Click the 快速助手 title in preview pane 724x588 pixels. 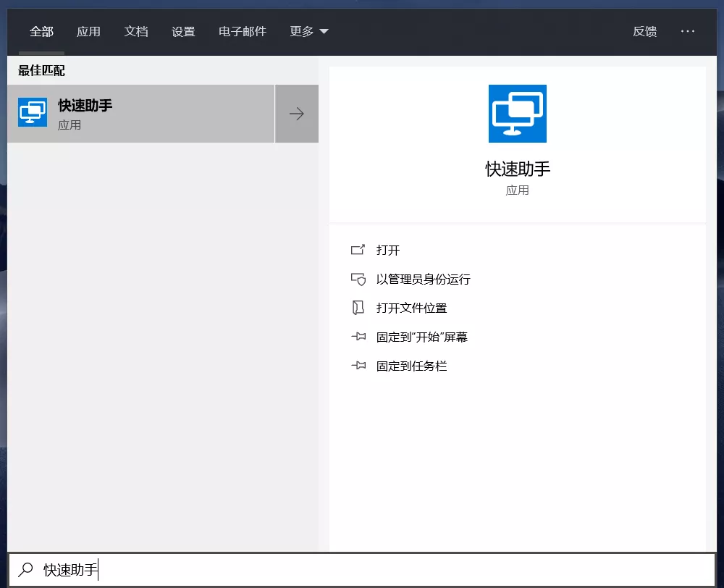[x=518, y=169]
